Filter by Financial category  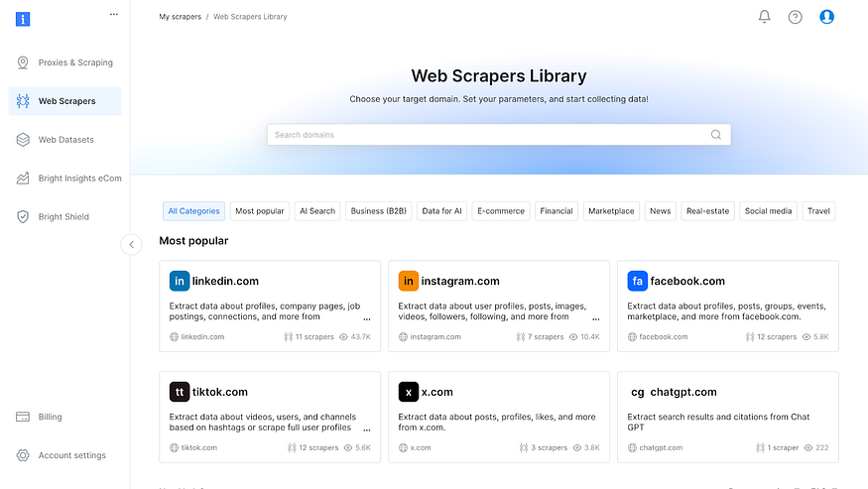[557, 211]
